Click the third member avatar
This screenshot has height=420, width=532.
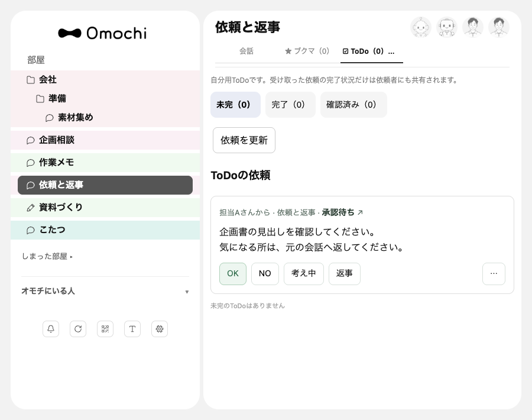pos(473,27)
